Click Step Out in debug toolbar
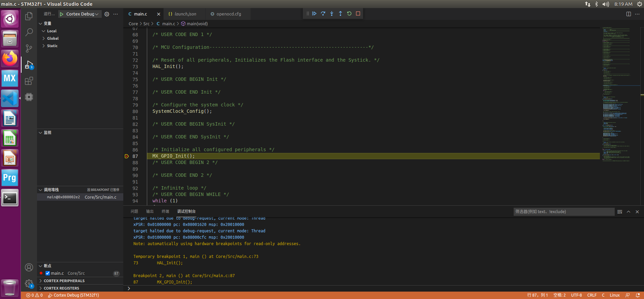The width and height of the screenshot is (644, 299). point(341,13)
